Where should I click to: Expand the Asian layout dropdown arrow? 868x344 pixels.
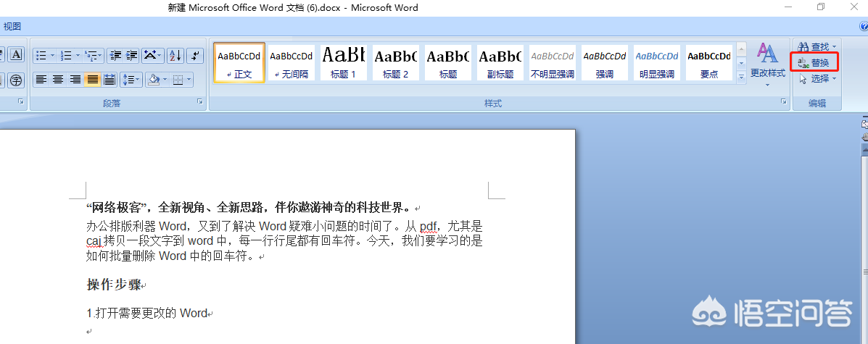(x=160, y=55)
